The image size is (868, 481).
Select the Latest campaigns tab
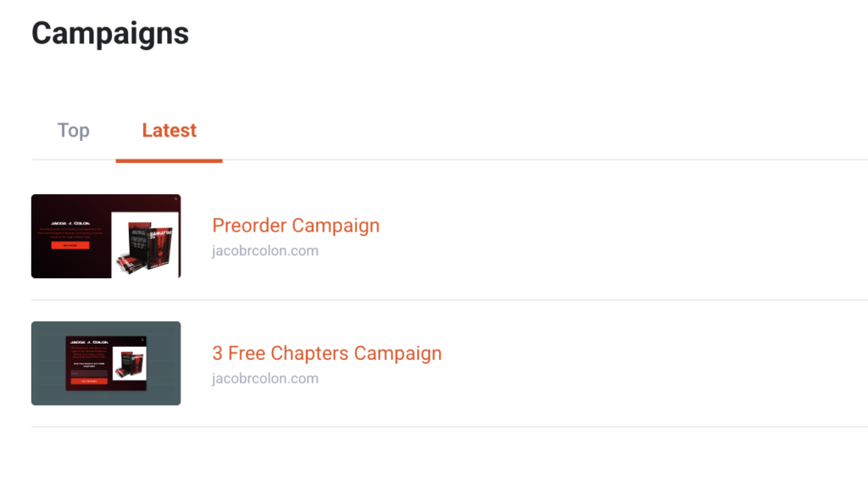169,131
